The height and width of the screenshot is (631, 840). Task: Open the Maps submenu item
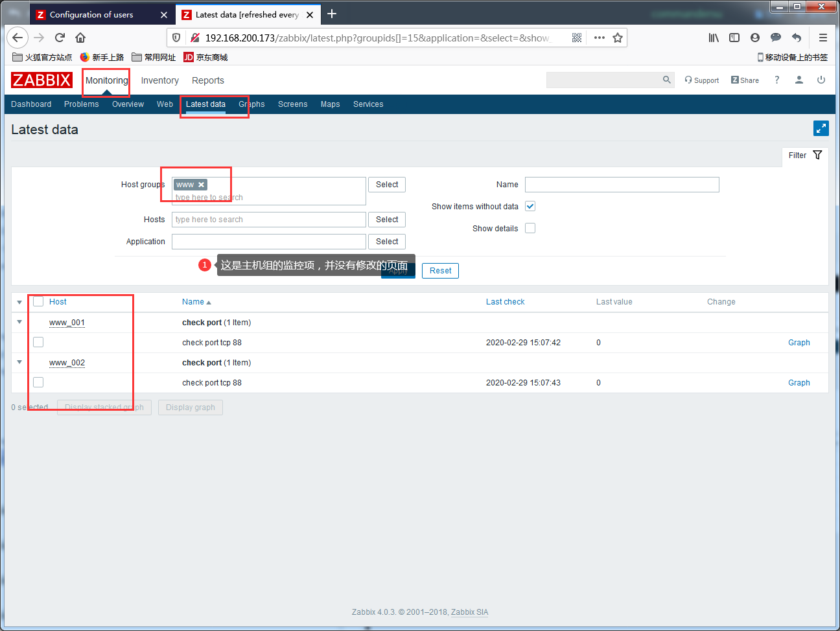[x=331, y=104]
